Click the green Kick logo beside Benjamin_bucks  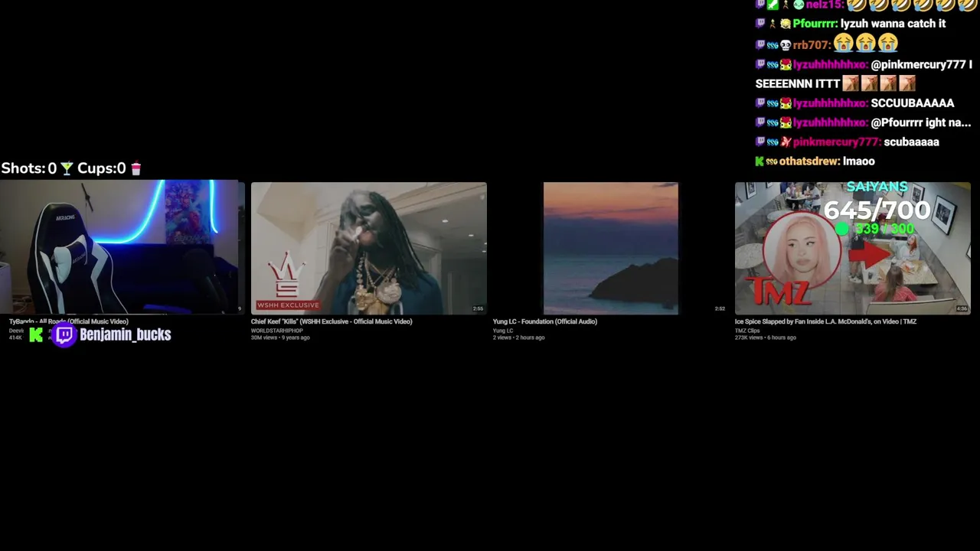point(36,334)
